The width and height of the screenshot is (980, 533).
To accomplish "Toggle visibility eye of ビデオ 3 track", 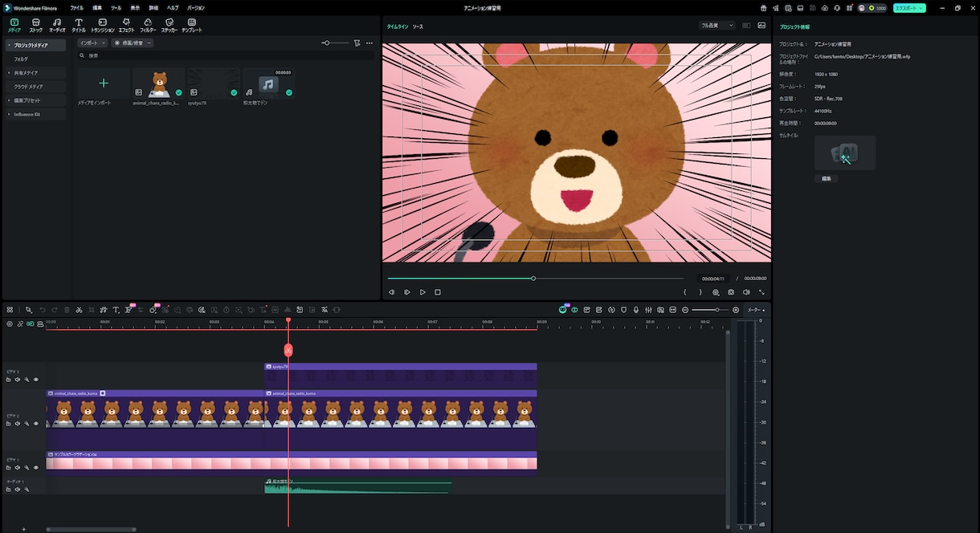I will click(35, 380).
